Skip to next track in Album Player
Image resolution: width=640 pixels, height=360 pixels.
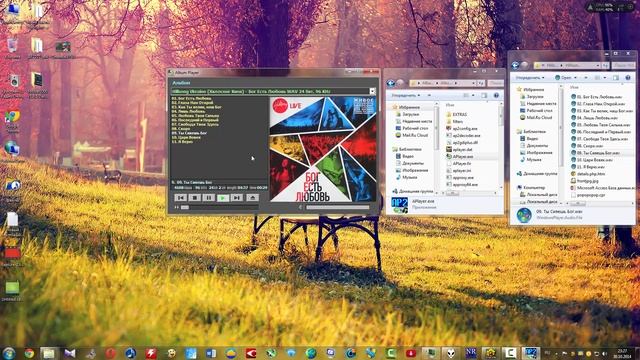coord(236,198)
